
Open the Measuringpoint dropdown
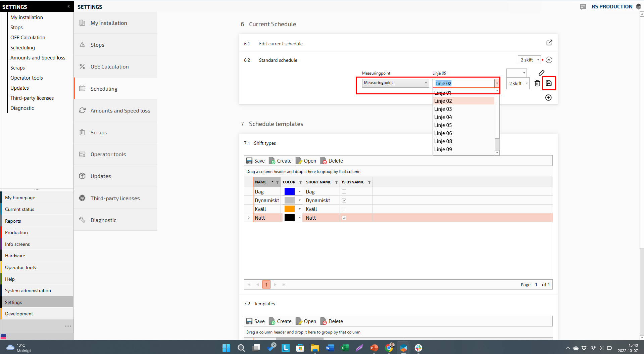(x=395, y=83)
